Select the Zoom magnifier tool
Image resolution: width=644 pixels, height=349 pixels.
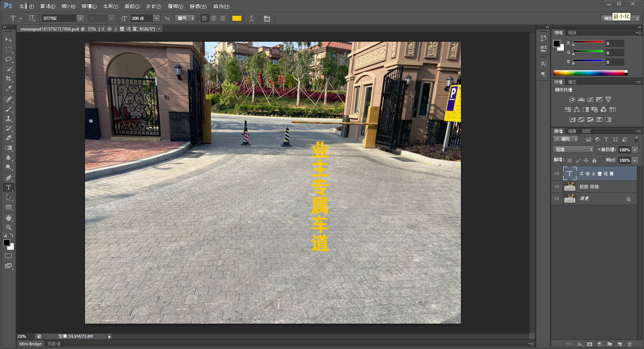click(x=9, y=227)
